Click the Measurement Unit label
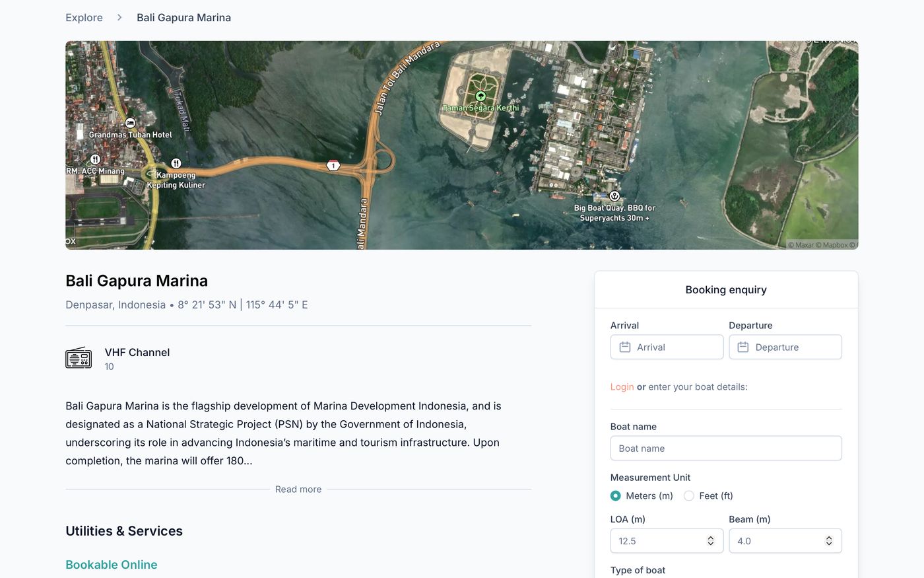Image resolution: width=924 pixels, height=578 pixels. click(650, 478)
